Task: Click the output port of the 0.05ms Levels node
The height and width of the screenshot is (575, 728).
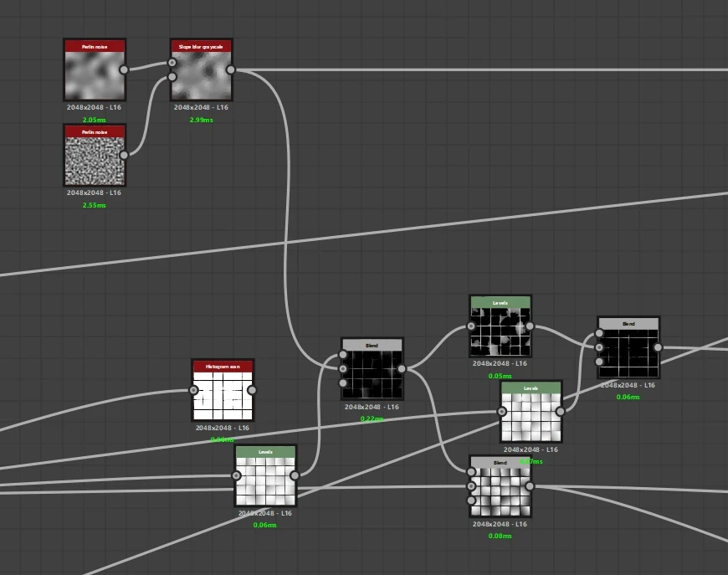Action: (530, 326)
